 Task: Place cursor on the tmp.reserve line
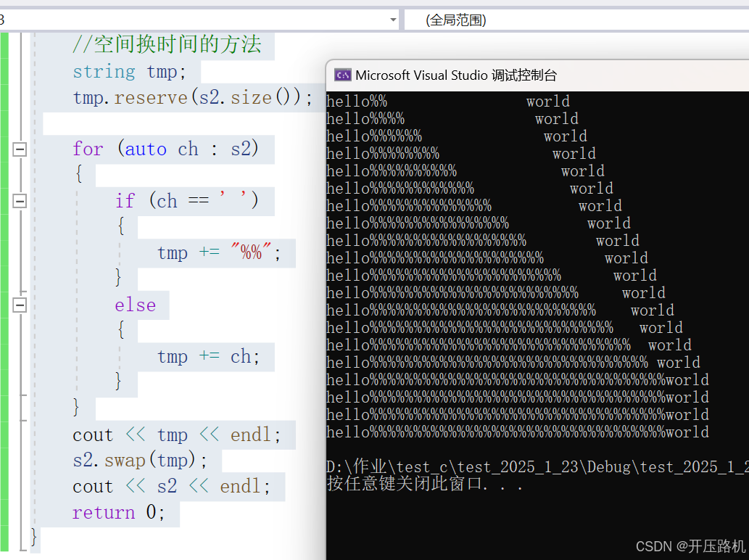click(x=167, y=97)
